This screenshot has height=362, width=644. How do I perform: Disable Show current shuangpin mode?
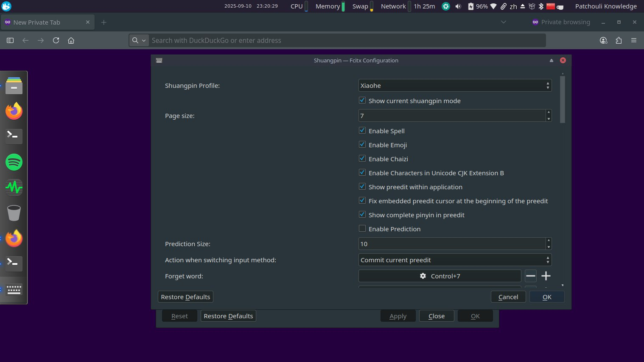362,100
